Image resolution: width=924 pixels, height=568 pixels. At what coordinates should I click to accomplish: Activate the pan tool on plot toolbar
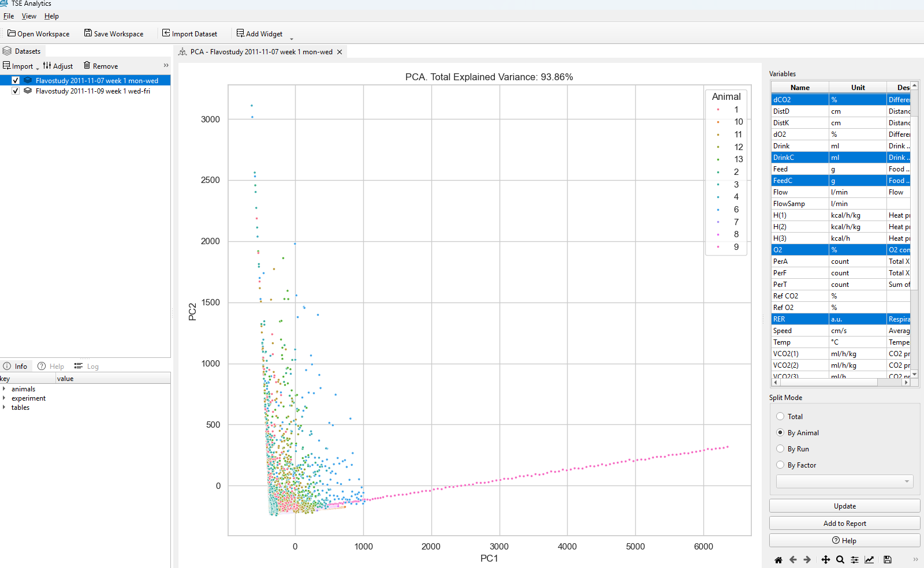click(x=826, y=559)
